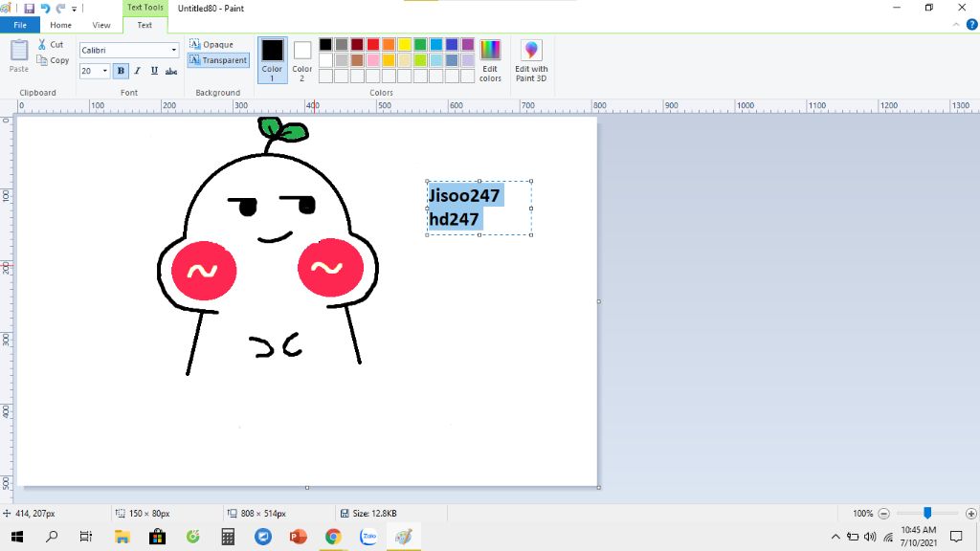The image size is (980, 551).
Task: Open the Wi-Fi network tray icon
Action: (888, 537)
